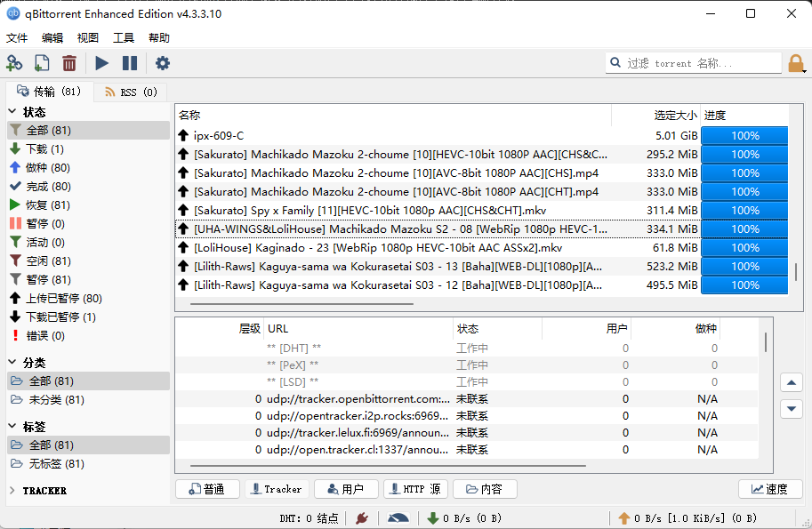Filter by 活动 (0) status
This screenshot has height=529, width=812.
click(89, 242)
